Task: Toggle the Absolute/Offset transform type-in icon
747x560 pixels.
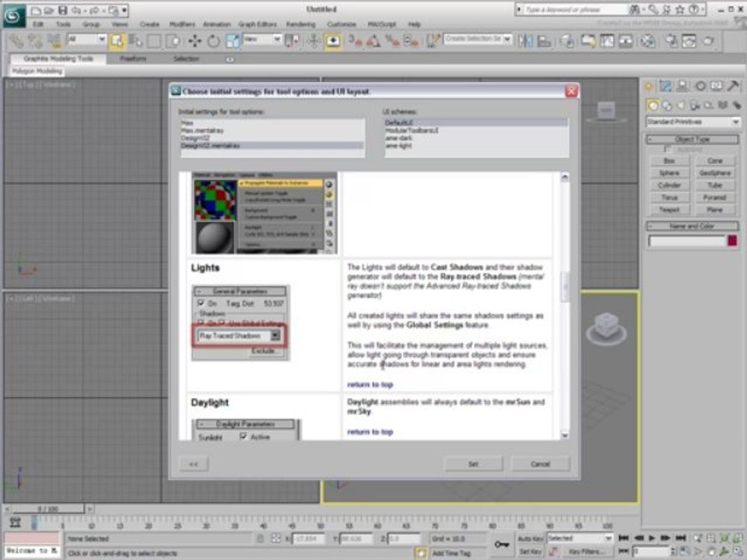Action: 275,538
